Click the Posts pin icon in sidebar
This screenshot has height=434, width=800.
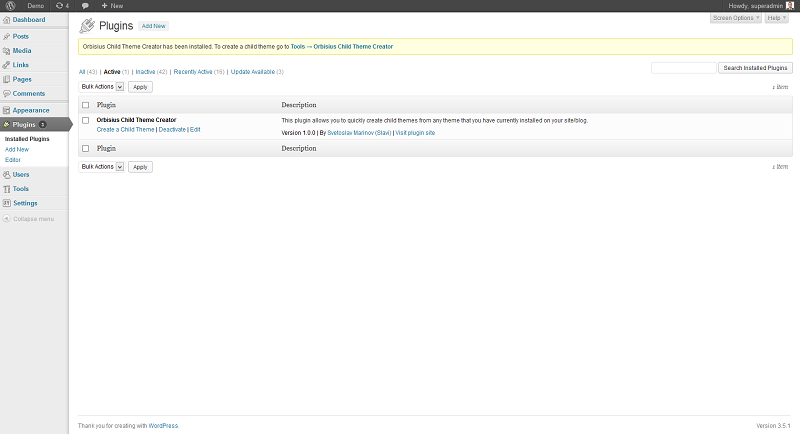(7, 37)
